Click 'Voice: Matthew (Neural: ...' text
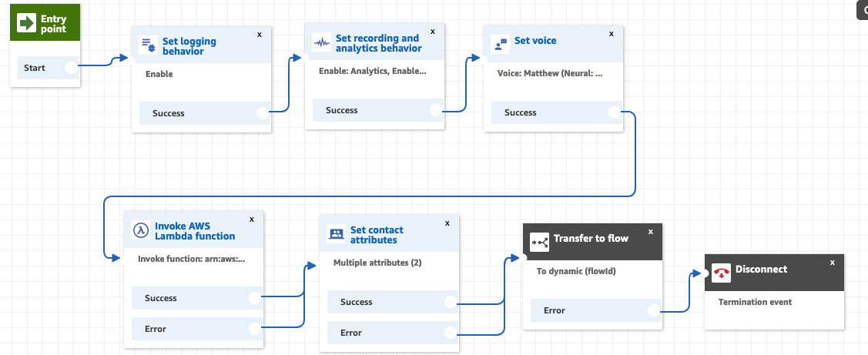868x355 pixels. (550, 73)
